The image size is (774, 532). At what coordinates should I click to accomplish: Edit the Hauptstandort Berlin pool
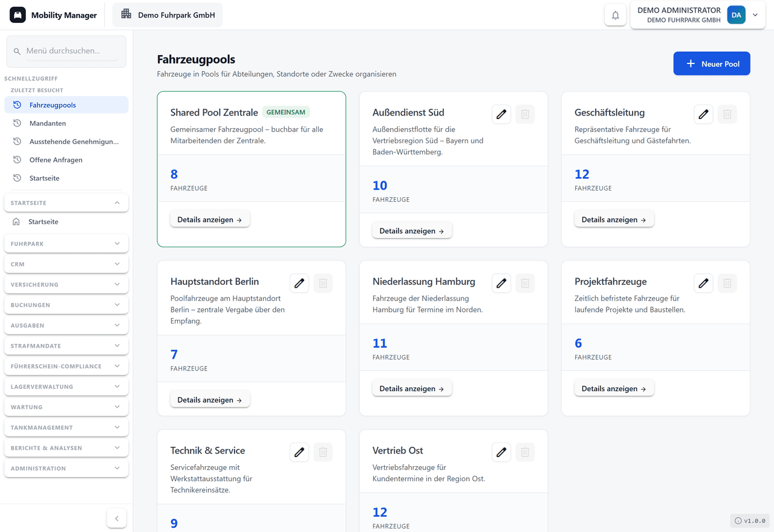click(299, 283)
